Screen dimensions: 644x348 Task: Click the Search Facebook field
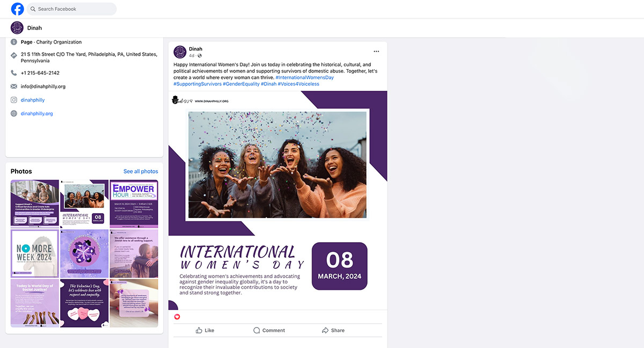click(71, 9)
